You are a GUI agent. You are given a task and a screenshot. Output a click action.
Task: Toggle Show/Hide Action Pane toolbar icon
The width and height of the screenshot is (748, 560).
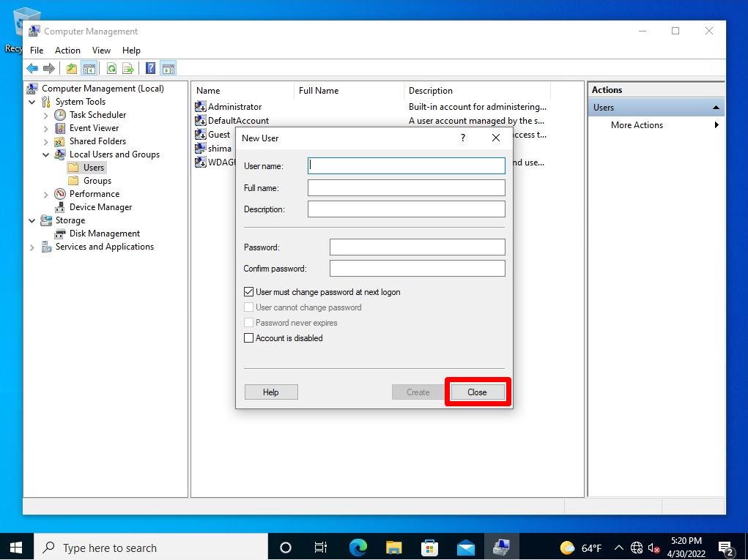(x=169, y=69)
